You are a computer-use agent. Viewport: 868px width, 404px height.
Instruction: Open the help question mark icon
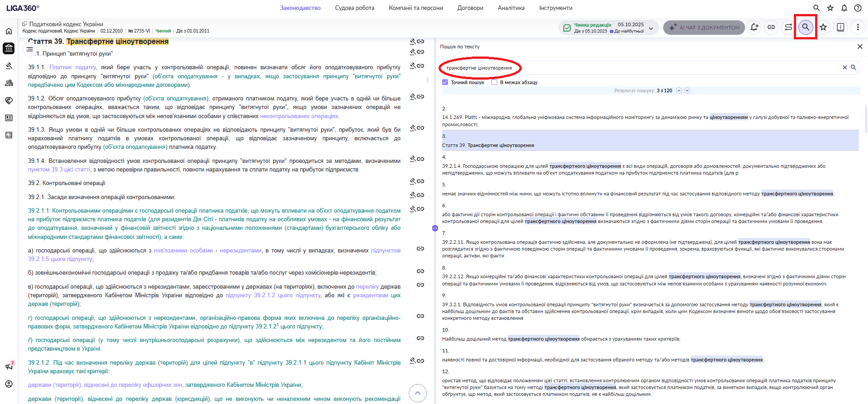(x=858, y=8)
